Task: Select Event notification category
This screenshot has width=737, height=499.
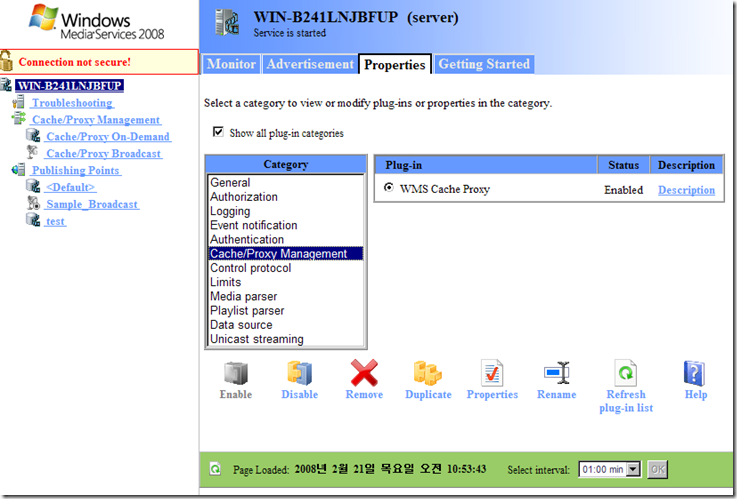Action: (286, 225)
